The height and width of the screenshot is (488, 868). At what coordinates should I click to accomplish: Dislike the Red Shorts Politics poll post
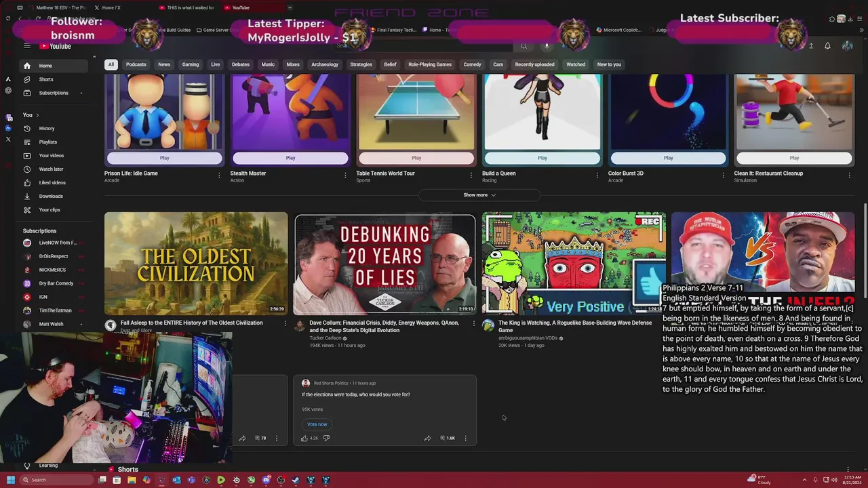coord(326,438)
